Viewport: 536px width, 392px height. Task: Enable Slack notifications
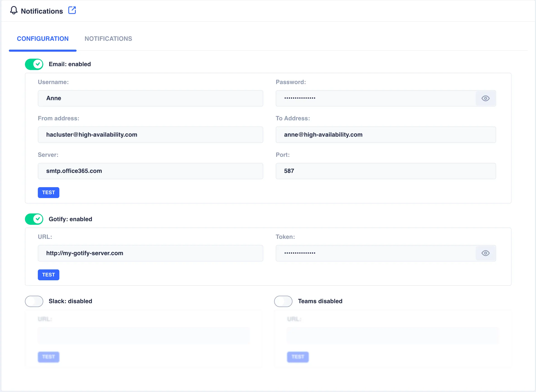click(34, 301)
